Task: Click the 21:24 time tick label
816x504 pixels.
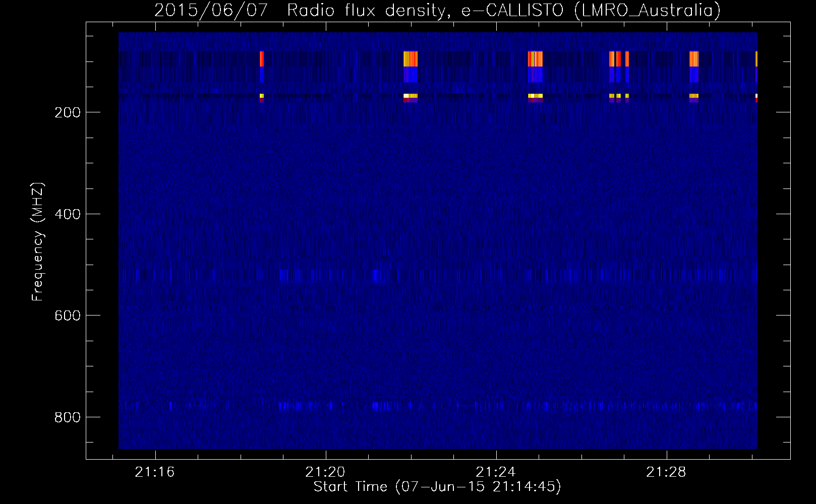Action: [x=496, y=472]
